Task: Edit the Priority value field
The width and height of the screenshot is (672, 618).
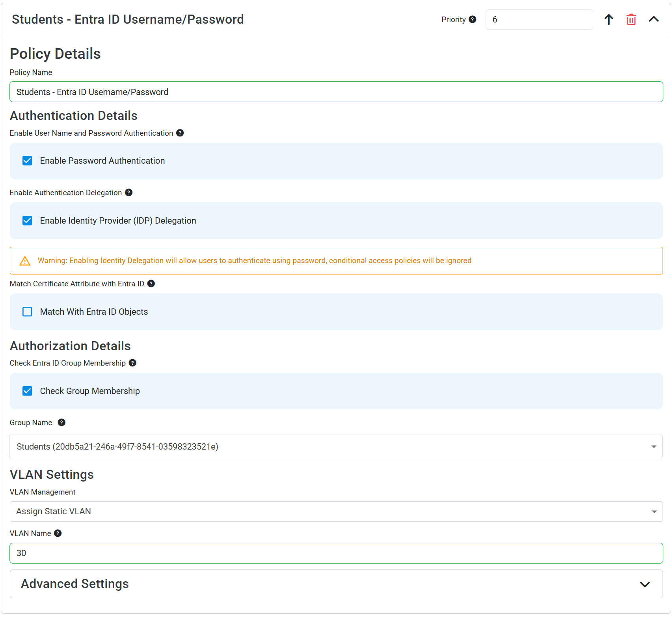Action: (539, 19)
